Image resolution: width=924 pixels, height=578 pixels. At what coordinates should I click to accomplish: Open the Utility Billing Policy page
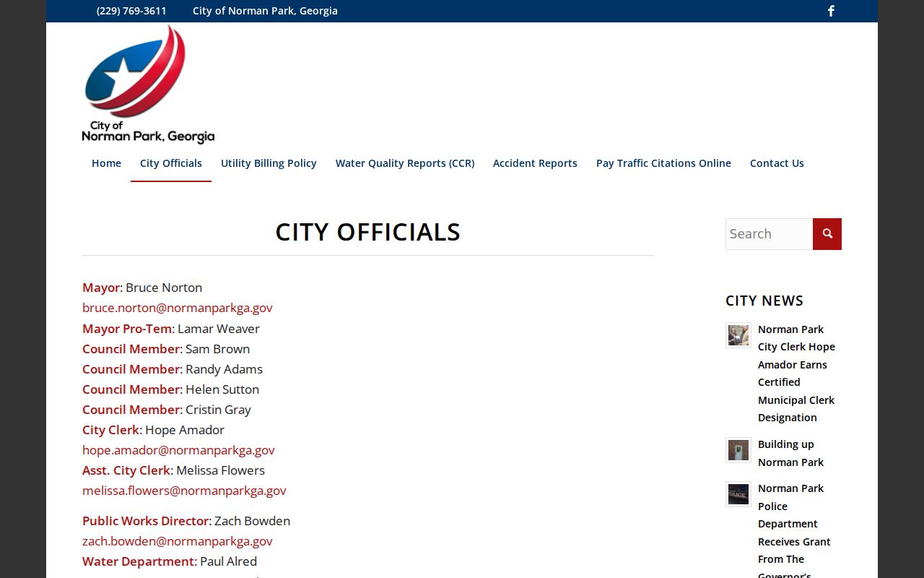tap(269, 163)
